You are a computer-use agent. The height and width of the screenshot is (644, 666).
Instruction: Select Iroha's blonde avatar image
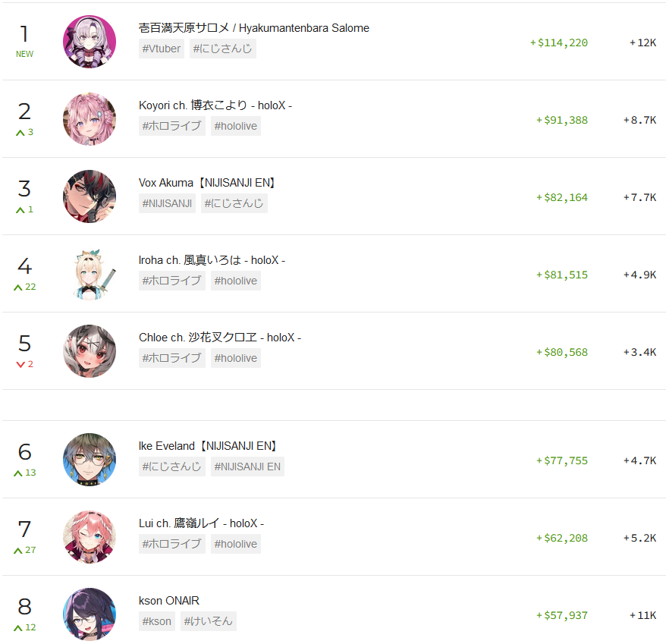point(90,274)
